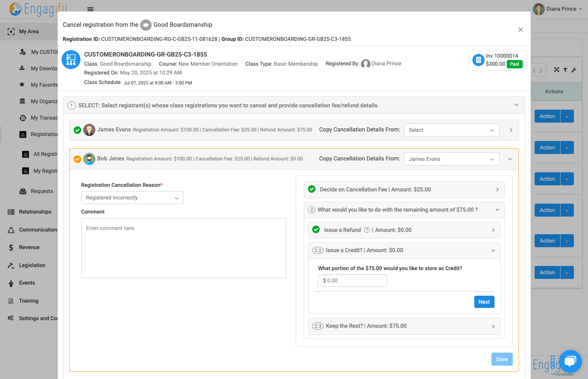Click the Issue a Refund help icon
This screenshot has height=379, width=588.
(367, 230)
